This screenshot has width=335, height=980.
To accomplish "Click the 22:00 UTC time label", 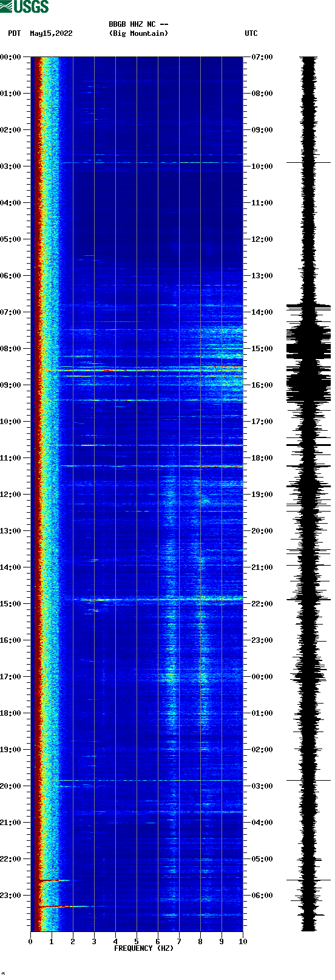I will (x=262, y=604).
